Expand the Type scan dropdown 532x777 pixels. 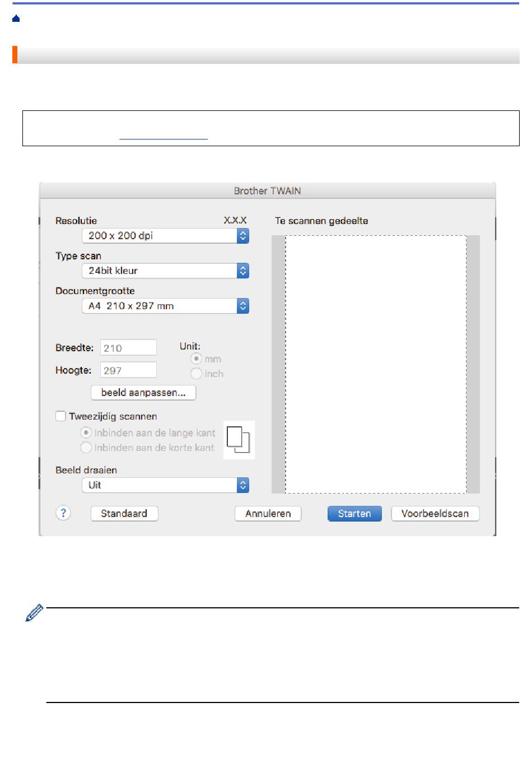point(165,271)
